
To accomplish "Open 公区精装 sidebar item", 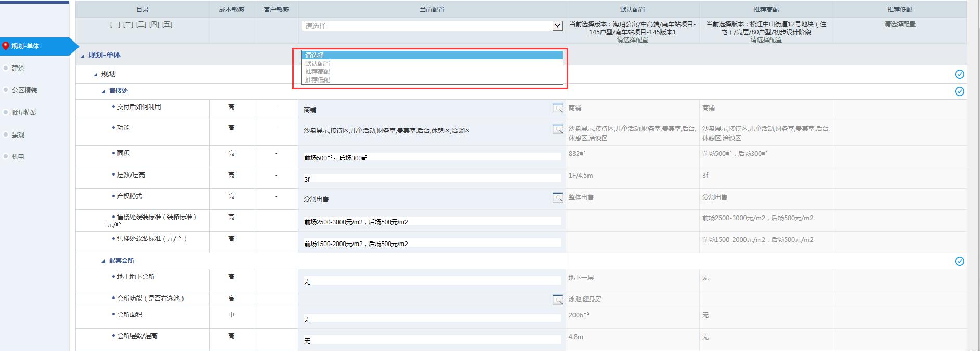I will [24, 90].
